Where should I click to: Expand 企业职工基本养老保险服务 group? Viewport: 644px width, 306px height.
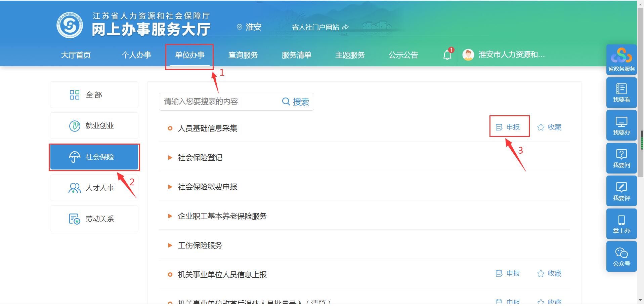[x=222, y=216]
